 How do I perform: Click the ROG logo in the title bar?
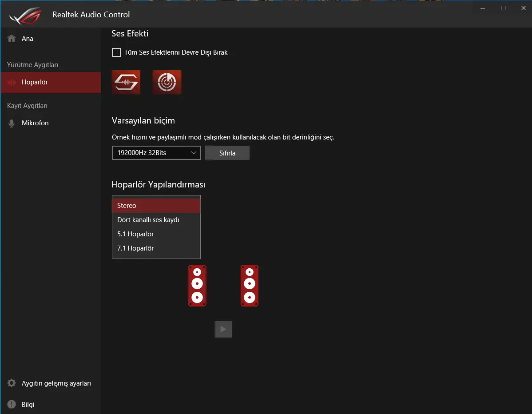(x=25, y=15)
